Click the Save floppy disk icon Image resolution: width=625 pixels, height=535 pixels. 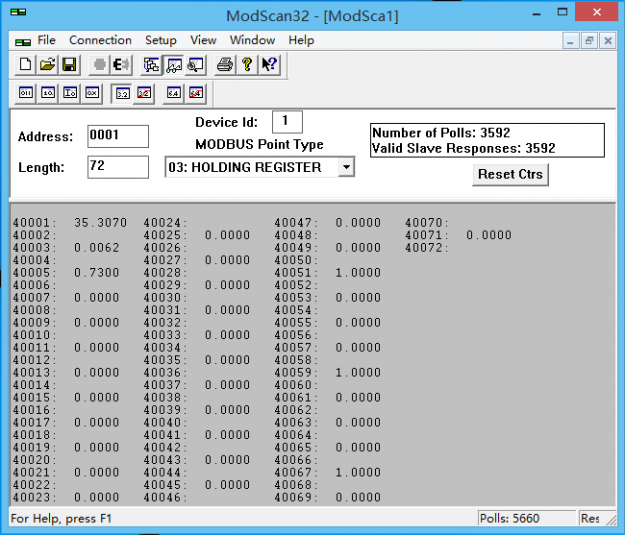tap(68, 65)
